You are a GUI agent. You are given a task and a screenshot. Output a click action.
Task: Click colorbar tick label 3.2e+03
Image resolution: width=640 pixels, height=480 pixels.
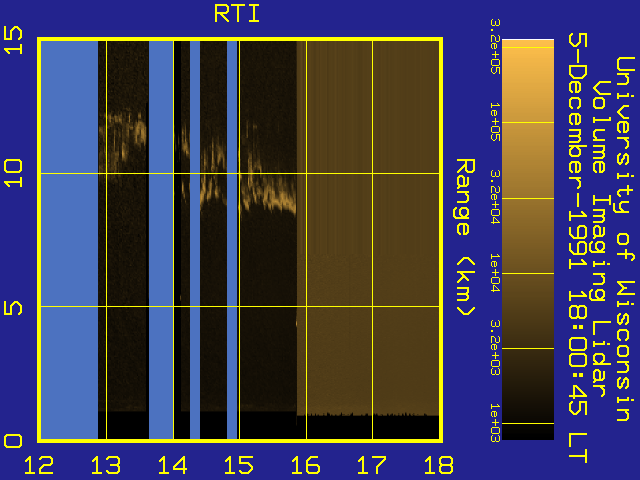(495, 348)
